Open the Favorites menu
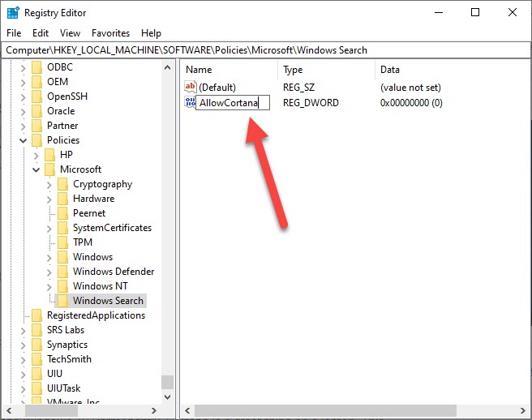 [110, 33]
